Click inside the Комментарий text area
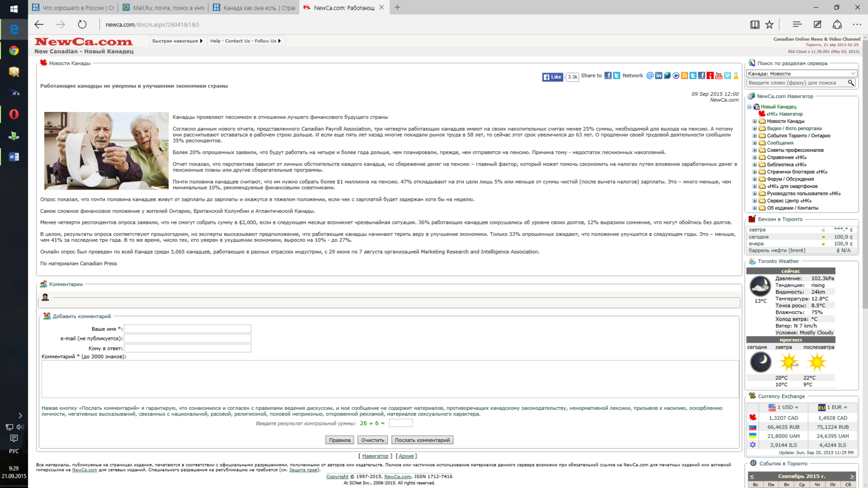Viewport: 868px width, 488px height. [390, 379]
